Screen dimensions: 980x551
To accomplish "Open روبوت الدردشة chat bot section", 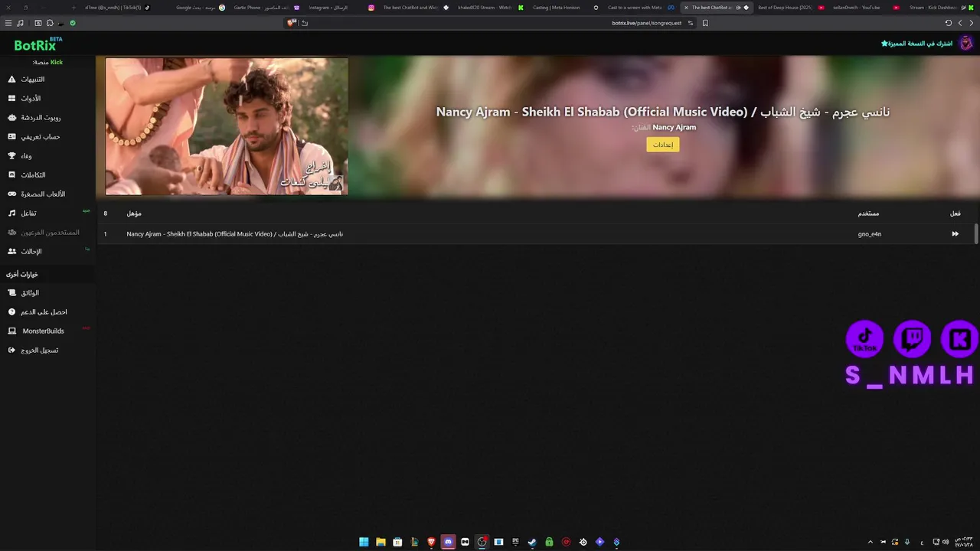I will point(34,118).
